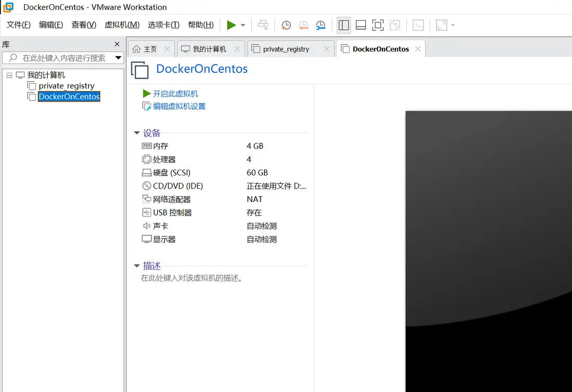The width and height of the screenshot is (572, 392).
Task: Click the green power-on play toolbar icon
Action: coord(231,25)
